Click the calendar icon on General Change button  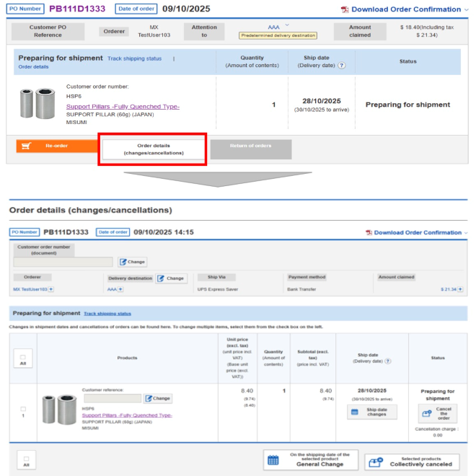[273, 459]
